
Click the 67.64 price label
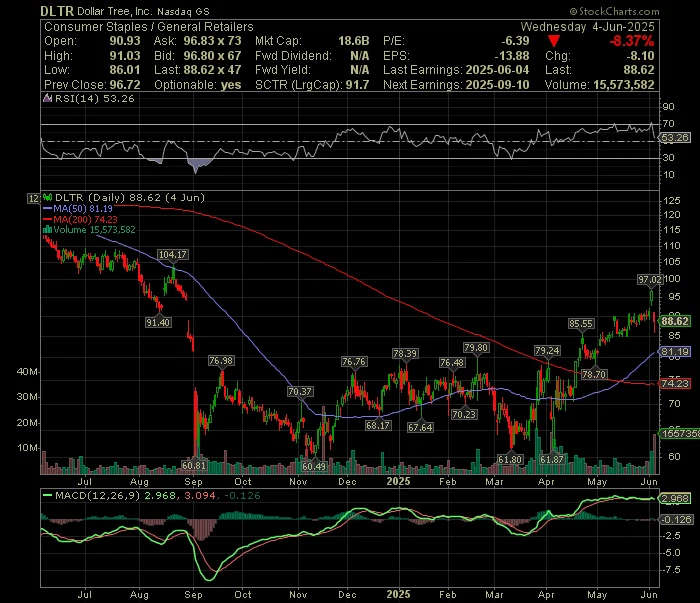pyautogui.click(x=420, y=427)
